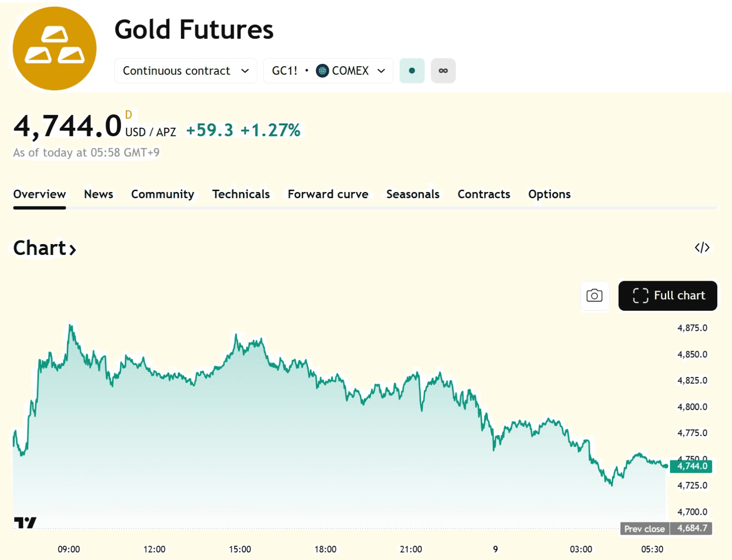The image size is (732, 560).
Task: Show the Contracts tab
Action: (x=484, y=194)
